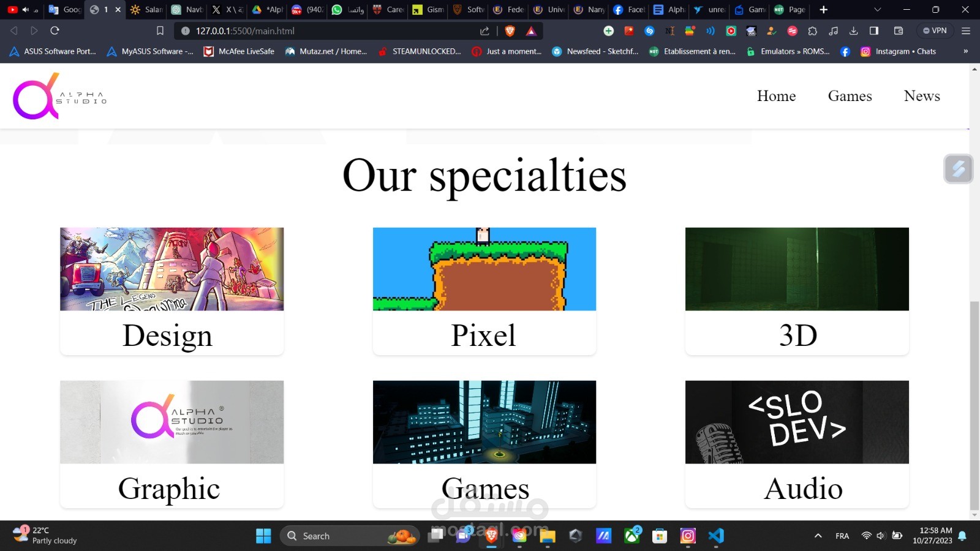Image resolution: width=980 pixels, height=551 pixels.
Task: Switch to the WhatsApp tab
Action: (348, 10)
